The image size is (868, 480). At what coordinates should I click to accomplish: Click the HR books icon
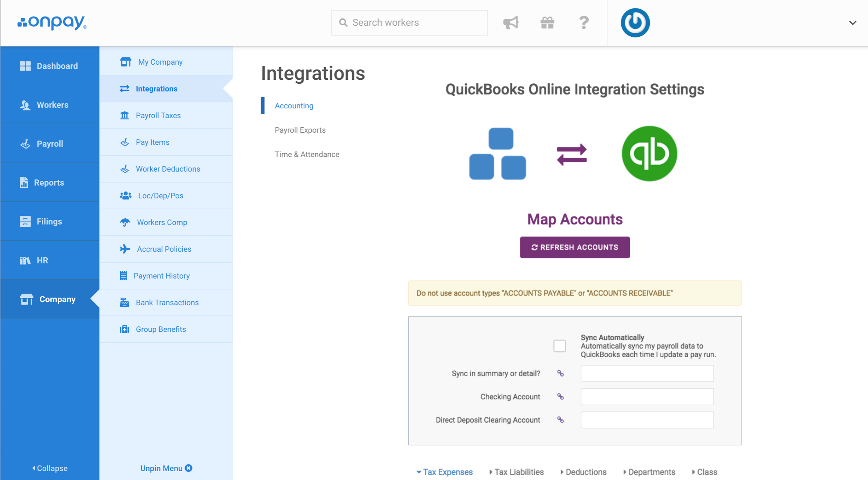click(25, 261)
